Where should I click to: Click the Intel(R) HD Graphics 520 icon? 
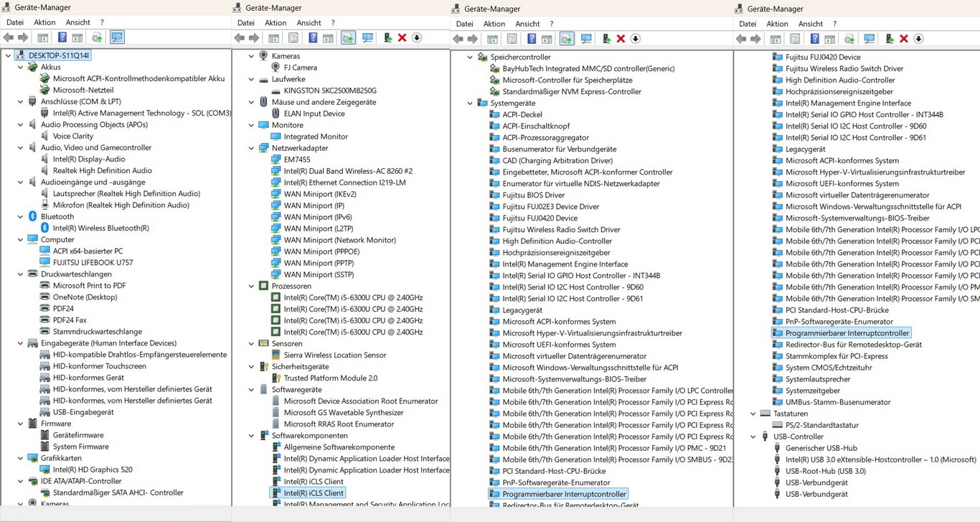pyautogui.click(x=44, y=470)
